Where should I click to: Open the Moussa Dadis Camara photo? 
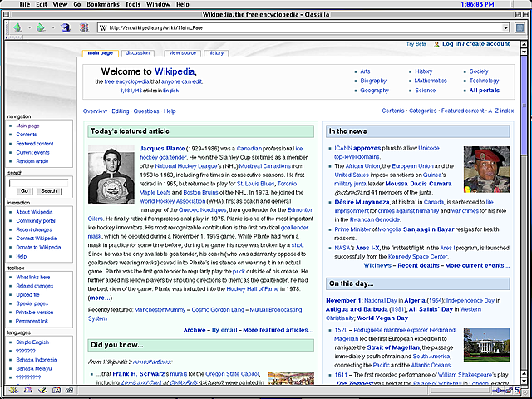tap(486, 170)
